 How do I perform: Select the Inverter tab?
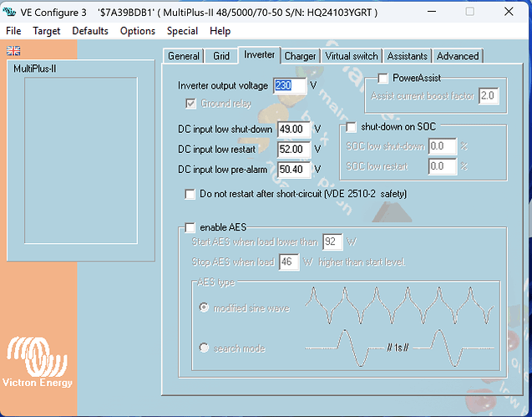[260, 54]
